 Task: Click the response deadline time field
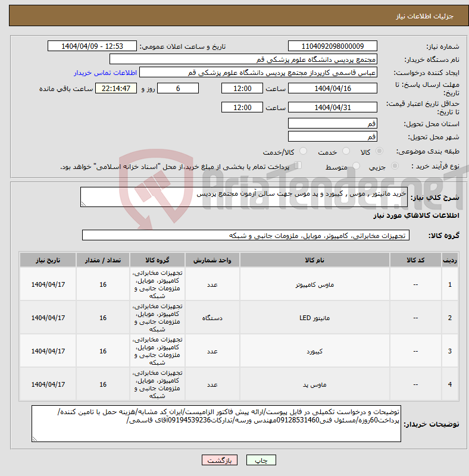242,88
